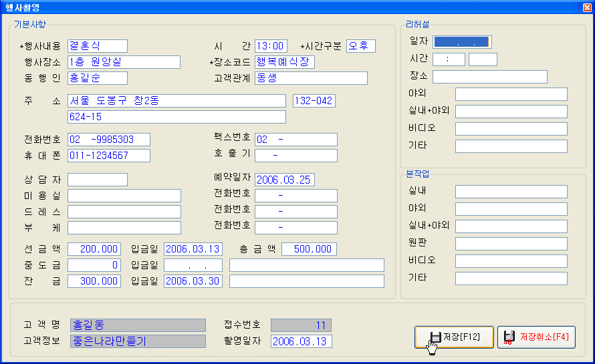Screen dimensions: 595x364
Task: Click the 팩스번호 input field
Action: point(296,140)
